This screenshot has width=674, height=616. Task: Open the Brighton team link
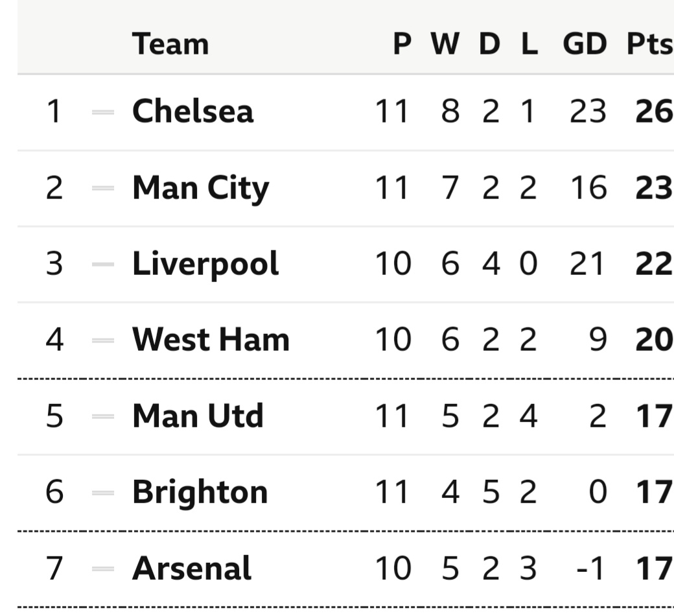(x=200, y=493)
